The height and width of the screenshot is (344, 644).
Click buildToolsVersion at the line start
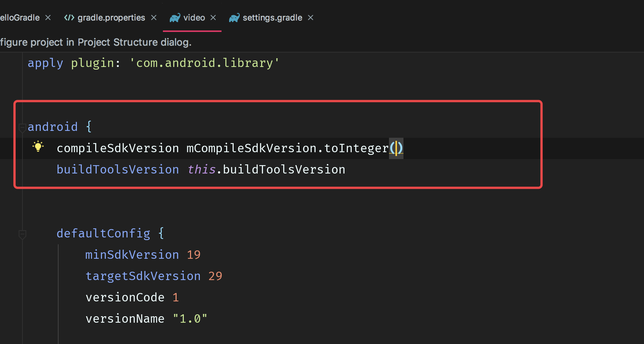[x=118, y=169]
